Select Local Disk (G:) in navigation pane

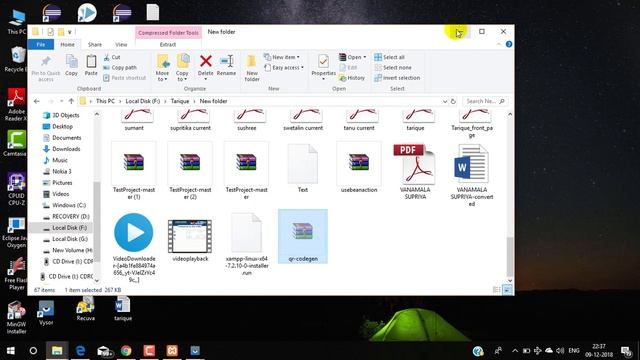coord(70,239)
